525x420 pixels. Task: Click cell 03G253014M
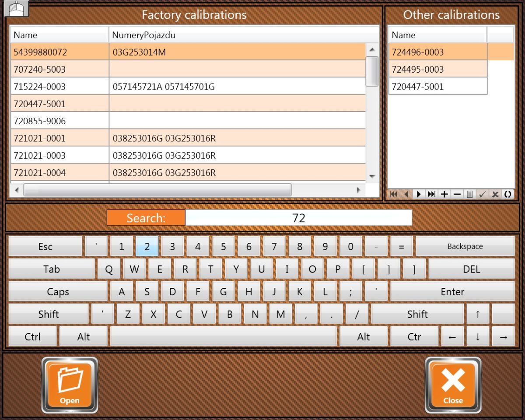[x=238, y=52]
